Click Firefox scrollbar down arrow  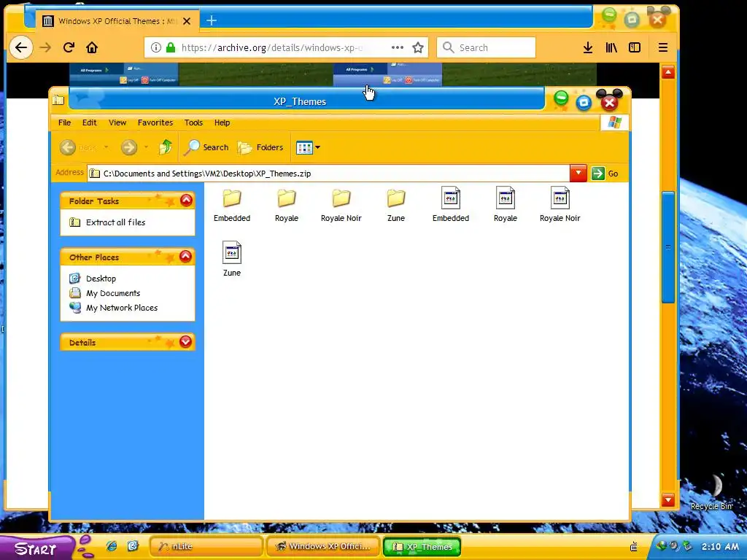pyautogui.click(x=668, y=499)
